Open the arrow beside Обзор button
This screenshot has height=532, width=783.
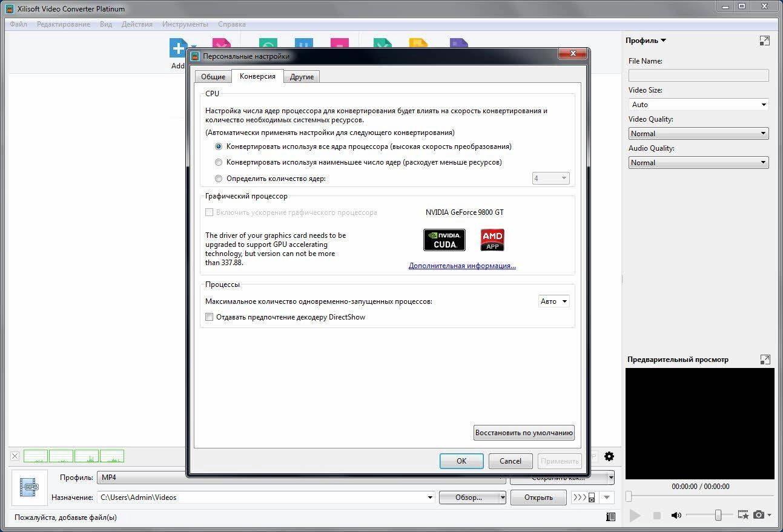503,498
